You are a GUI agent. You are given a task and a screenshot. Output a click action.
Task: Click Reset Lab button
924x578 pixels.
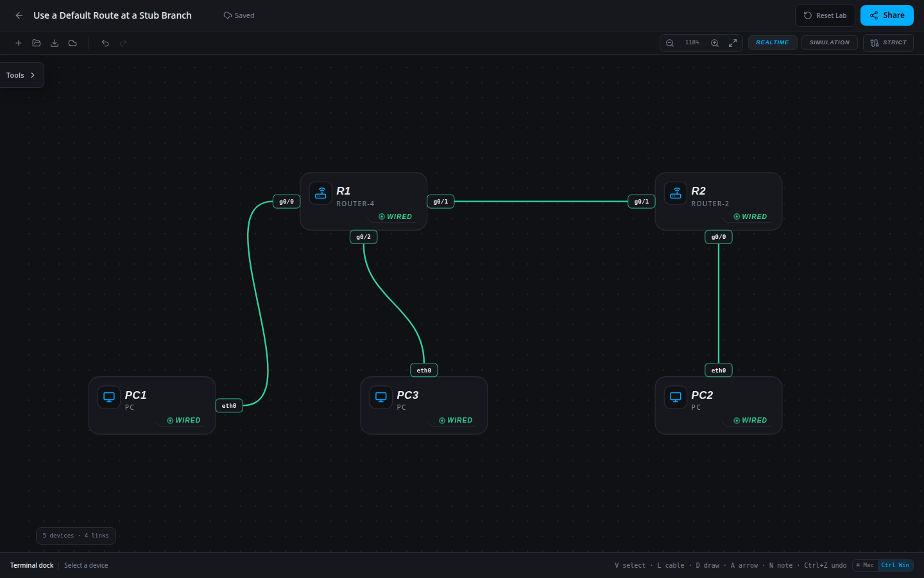pyautogui.click(x=825, y=15)
